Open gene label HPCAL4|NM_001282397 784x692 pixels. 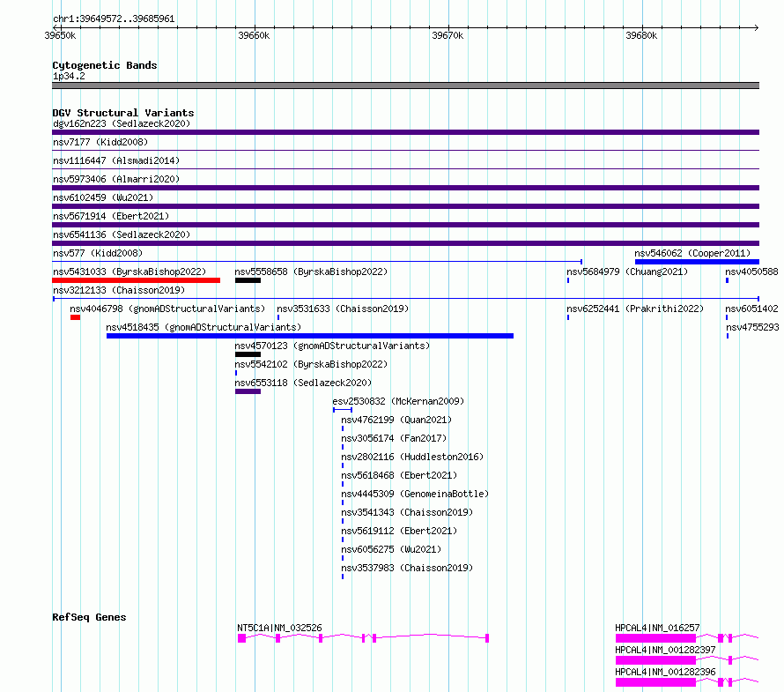click(665, 650)
